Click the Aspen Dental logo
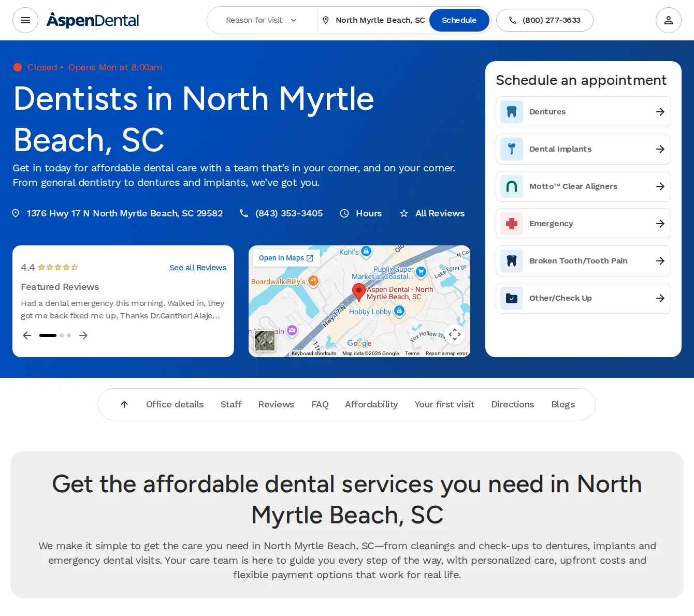Image resolution: width=694 pixels, height=616 pixels. [x=93, y=20]
